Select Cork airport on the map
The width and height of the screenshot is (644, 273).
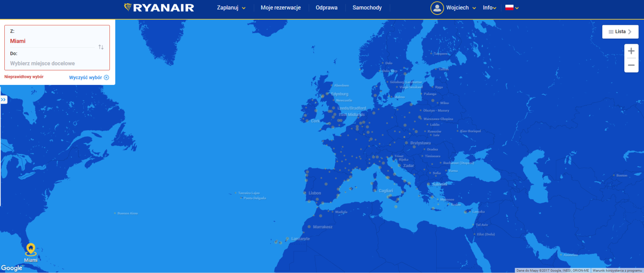coord(315,121)
